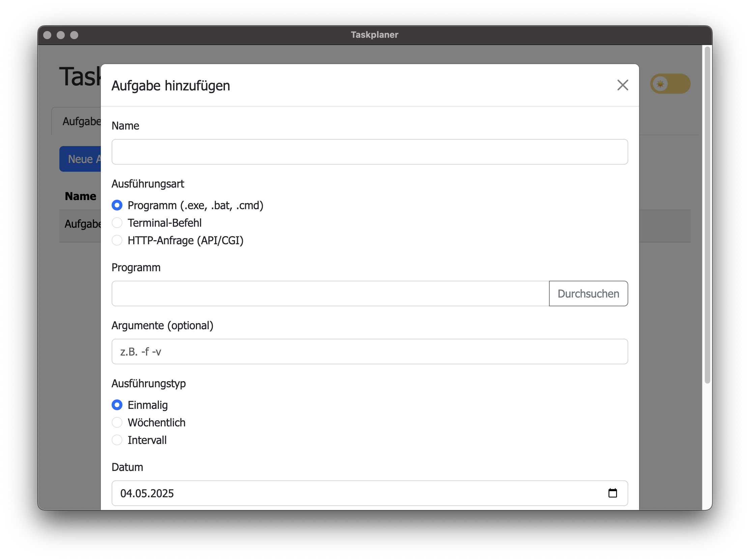This screenshot has height=560, width=750.
Task: Click the Name text field
Action: 369,152
